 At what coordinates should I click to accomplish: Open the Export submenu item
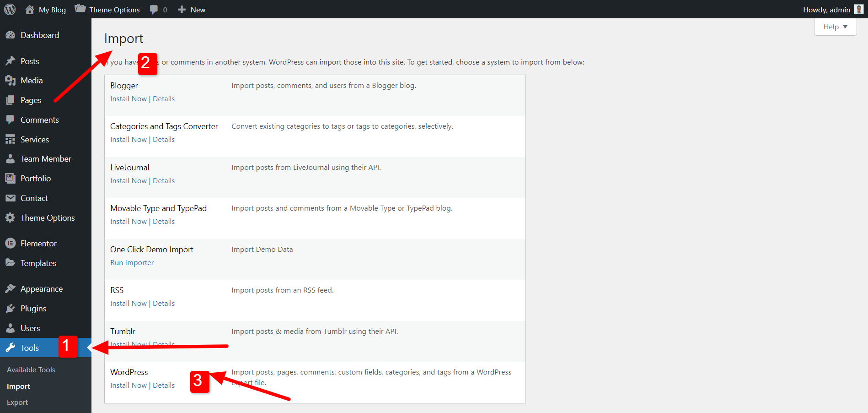tap(17, 402)
